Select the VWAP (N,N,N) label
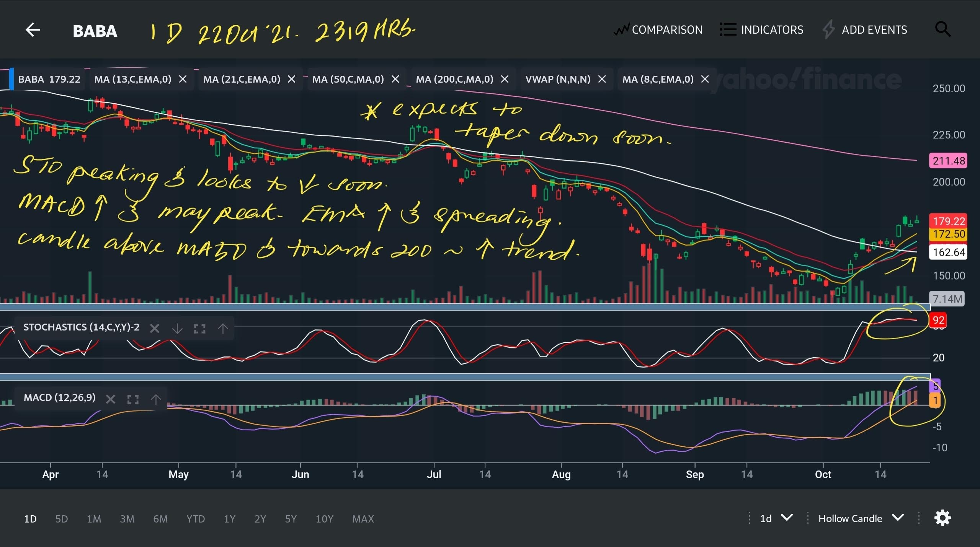 point(558,79)
